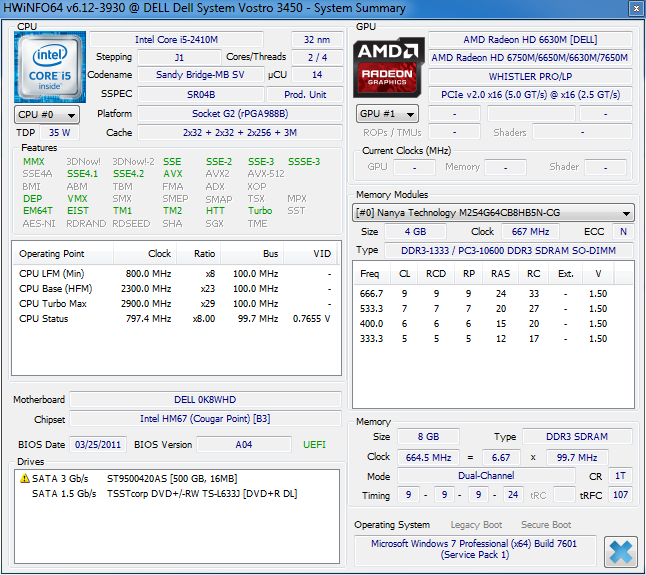Click the SSE4.2 feature flag

pos(129,174)
